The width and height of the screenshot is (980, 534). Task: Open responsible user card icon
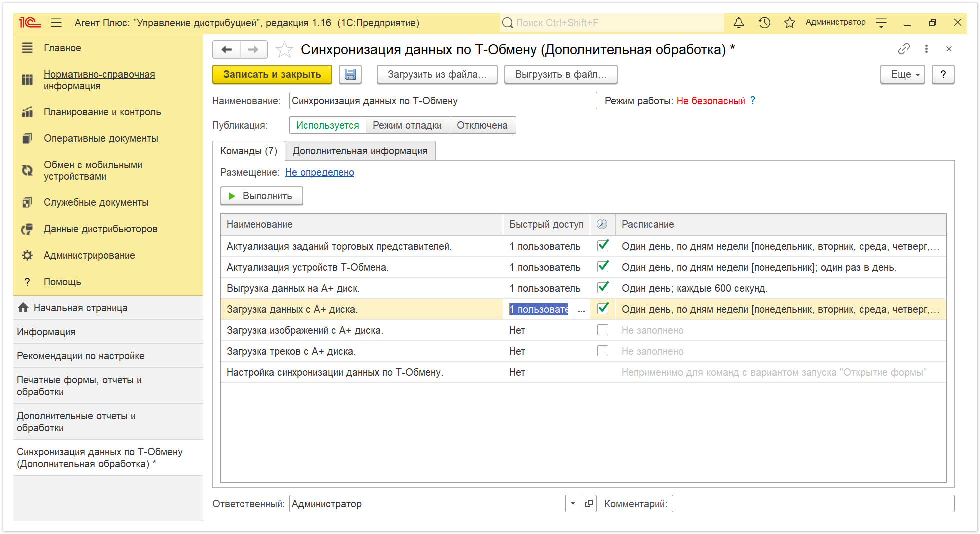[x=589, y=504]
